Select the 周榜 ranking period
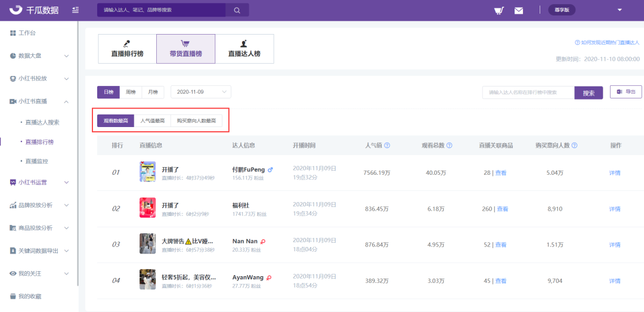This screenshot has width=644, height=312. tap(131, 92)
